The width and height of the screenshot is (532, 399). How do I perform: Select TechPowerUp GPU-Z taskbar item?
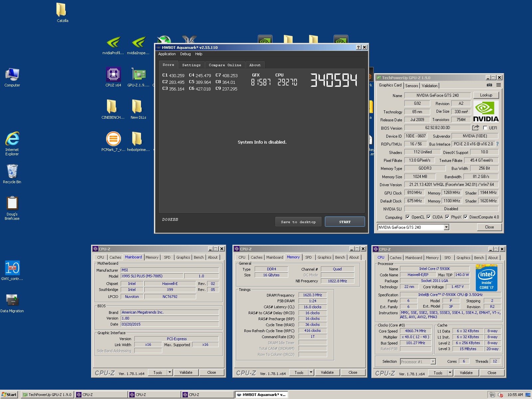click(x=47, y=395)
